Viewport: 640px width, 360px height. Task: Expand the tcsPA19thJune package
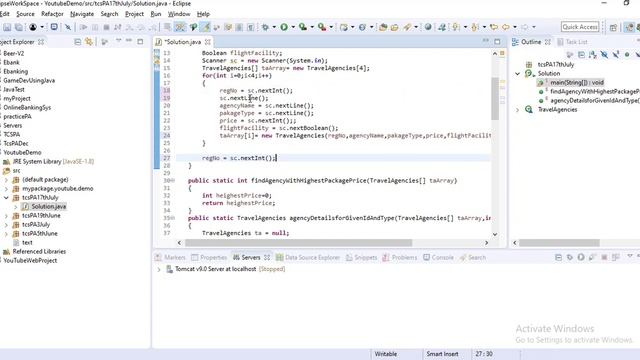pos(6,216)
